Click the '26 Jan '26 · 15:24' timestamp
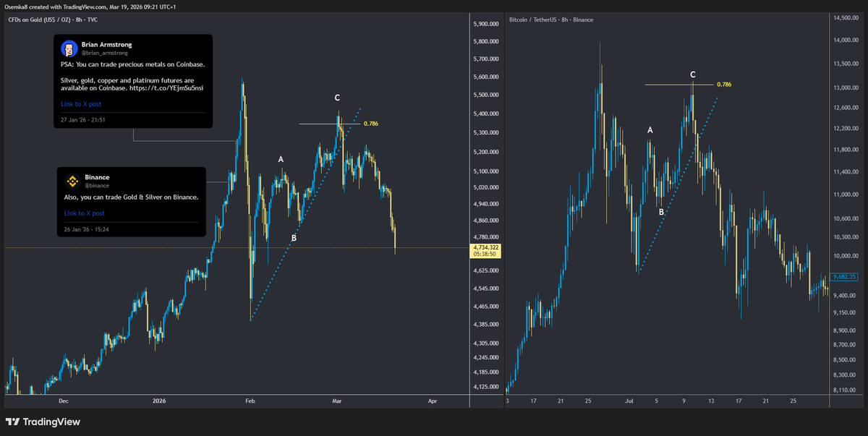The height and width of the screenshot is (436, 868). pyautogui.click(x=87, y=230)
